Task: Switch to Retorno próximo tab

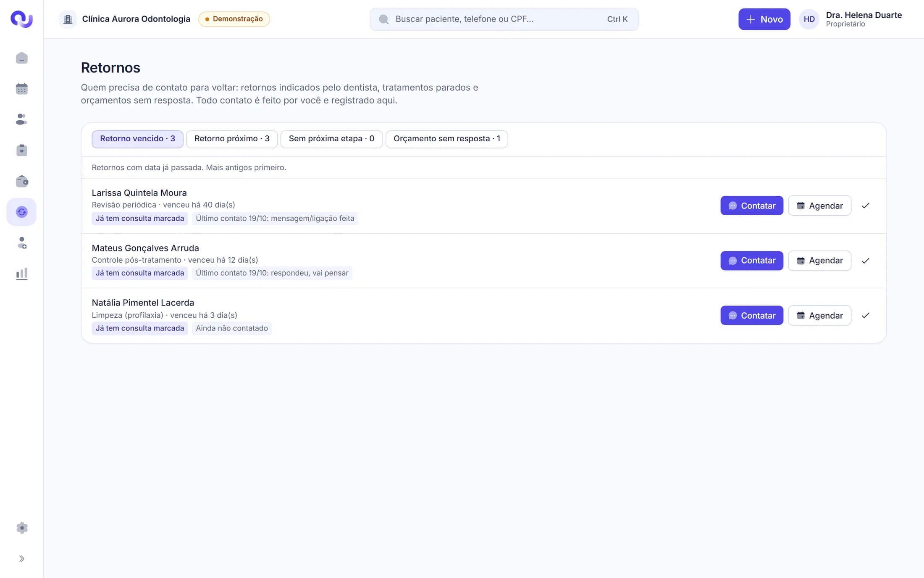Action: click(x=232, y=139)
